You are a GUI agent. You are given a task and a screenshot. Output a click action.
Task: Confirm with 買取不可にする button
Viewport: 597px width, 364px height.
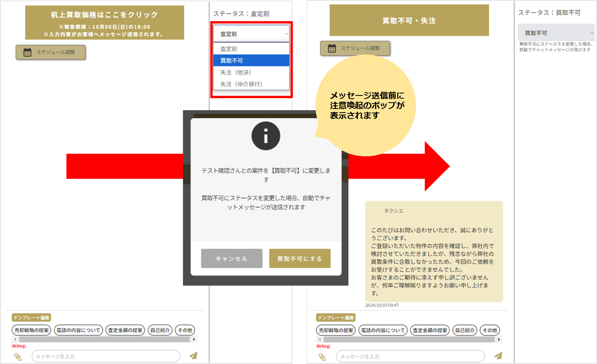click(300, 259)
